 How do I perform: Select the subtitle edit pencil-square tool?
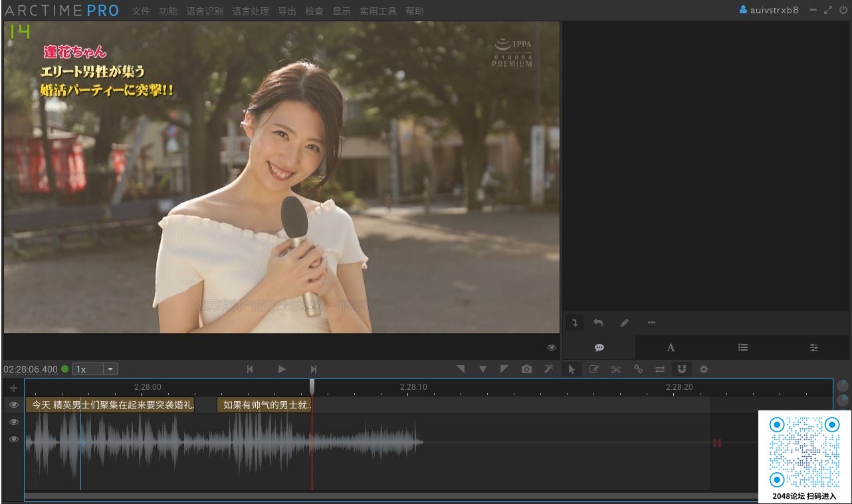pos(594,369)
